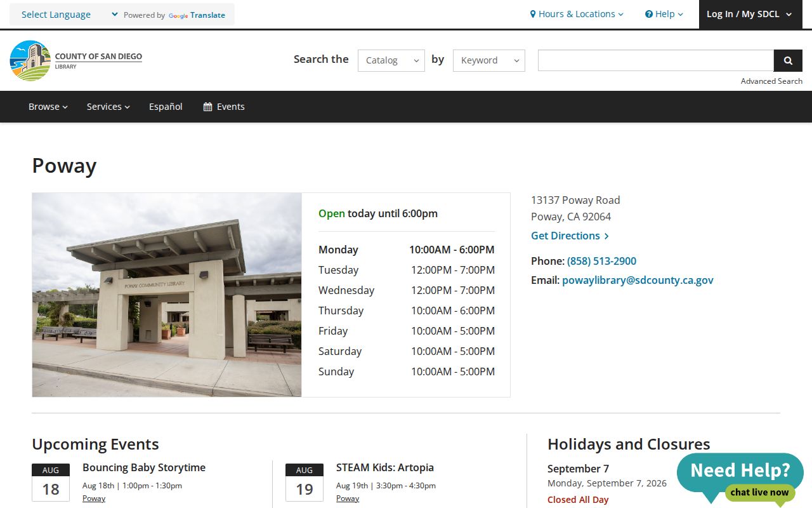The height and width of the screenshot is (508, 812).
Task: Open the Need Help chat live now bubble
Action: coord(740,479)
